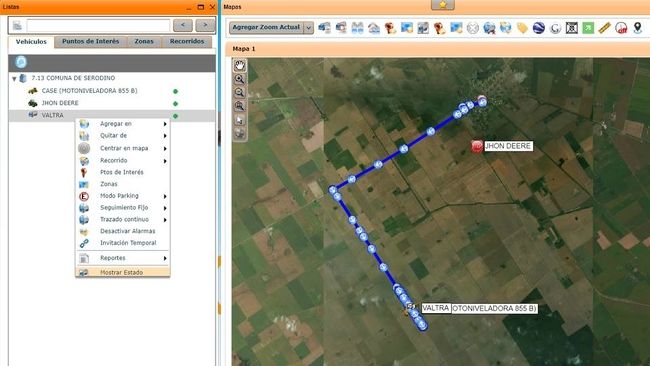
Task: Click the yellow star button atop Mapas
Action: tap(443, 5)
